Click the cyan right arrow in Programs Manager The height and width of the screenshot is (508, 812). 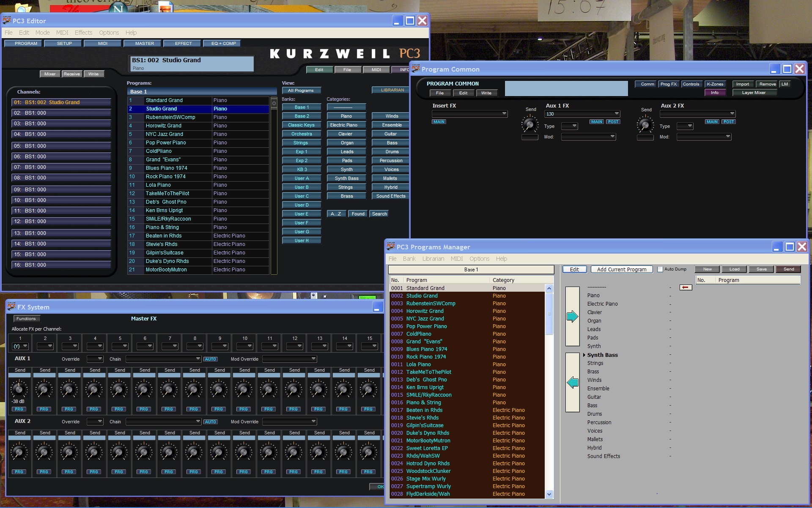click(572, 317)
